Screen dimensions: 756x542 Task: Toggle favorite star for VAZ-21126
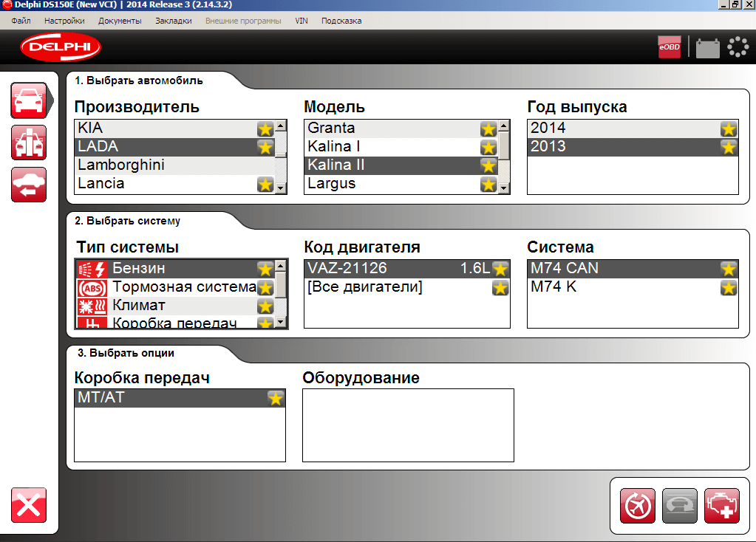[500, 269]
